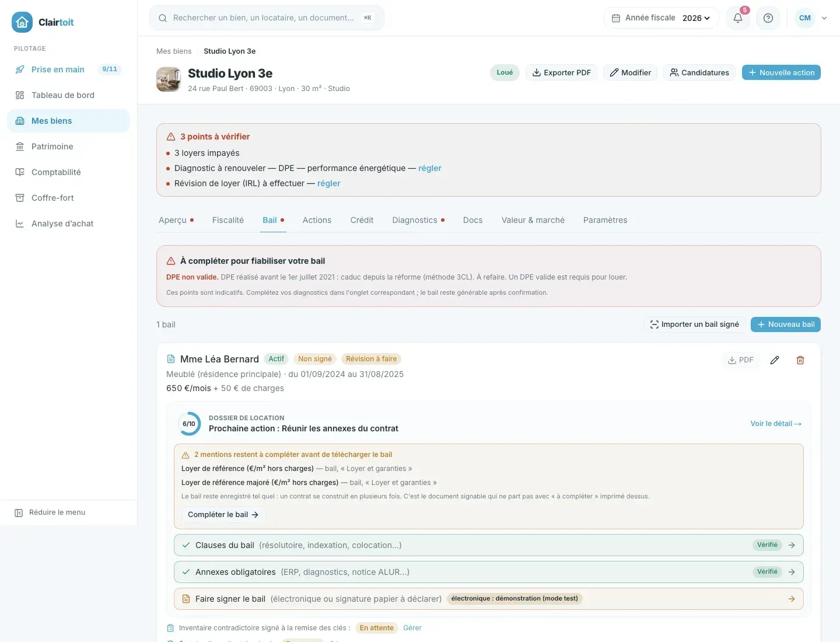Viewport: 840px width, 642px height.
Task: Open the CM user account menu
Action: 811,18
